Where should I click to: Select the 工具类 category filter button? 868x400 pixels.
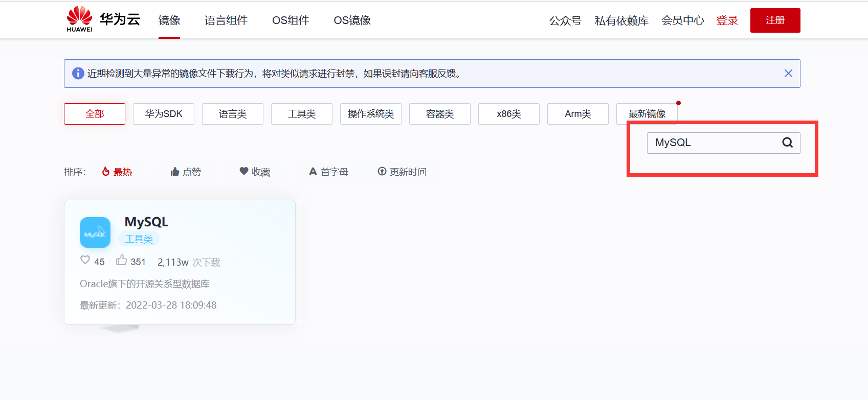(x=302, y=114)
